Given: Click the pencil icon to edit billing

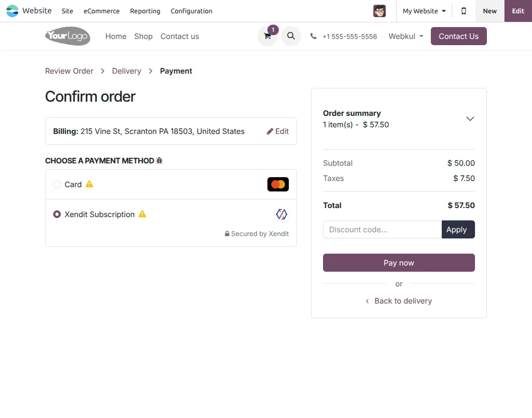Looking at the screenshot, I should pos(270,131).
